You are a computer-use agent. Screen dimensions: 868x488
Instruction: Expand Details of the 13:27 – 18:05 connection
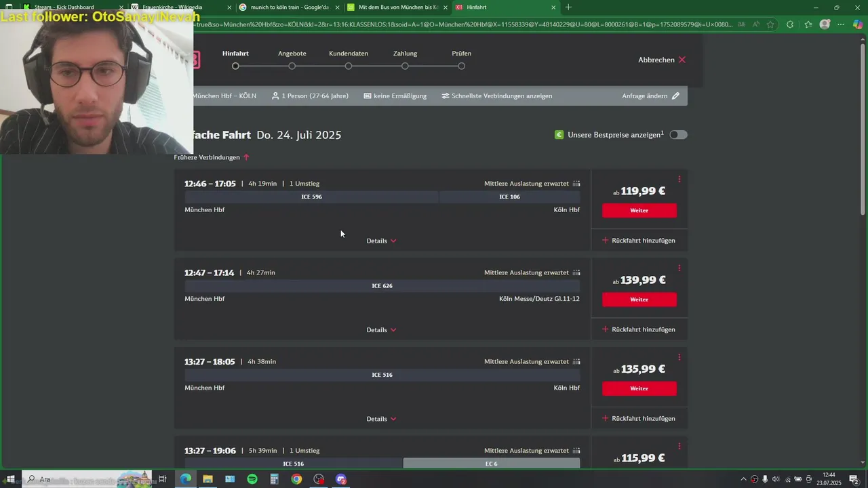tap(381, 419)
